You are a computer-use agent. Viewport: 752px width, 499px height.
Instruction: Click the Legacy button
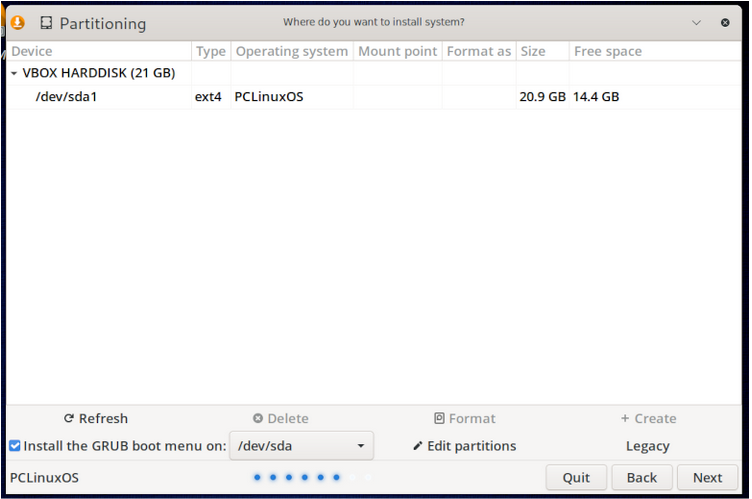coord(647,446)
